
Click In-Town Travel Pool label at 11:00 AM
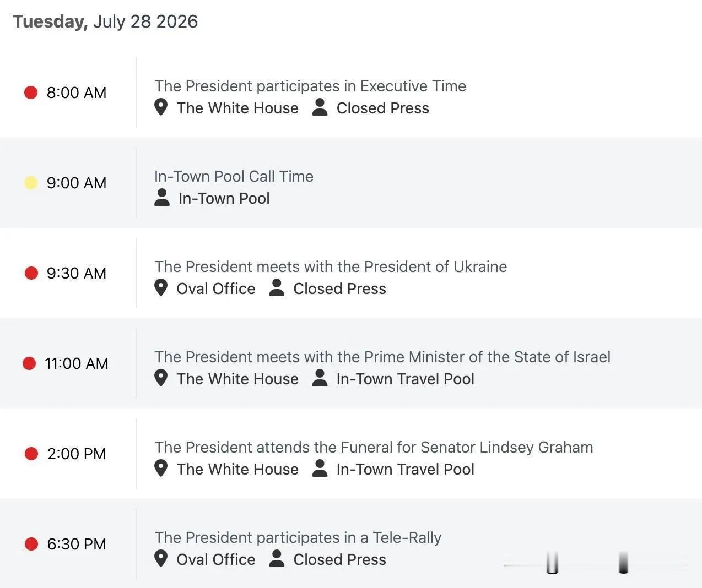click(x=406, y=379)
